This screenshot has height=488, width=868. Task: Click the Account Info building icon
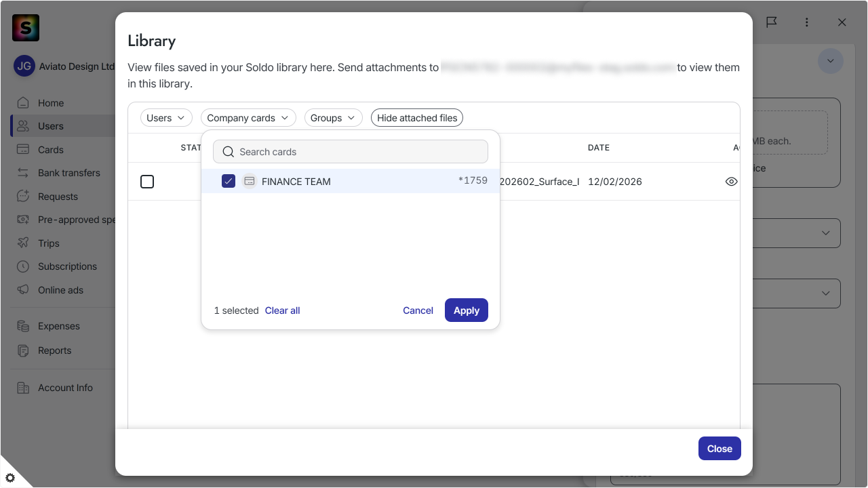click(x=23, y=388)
